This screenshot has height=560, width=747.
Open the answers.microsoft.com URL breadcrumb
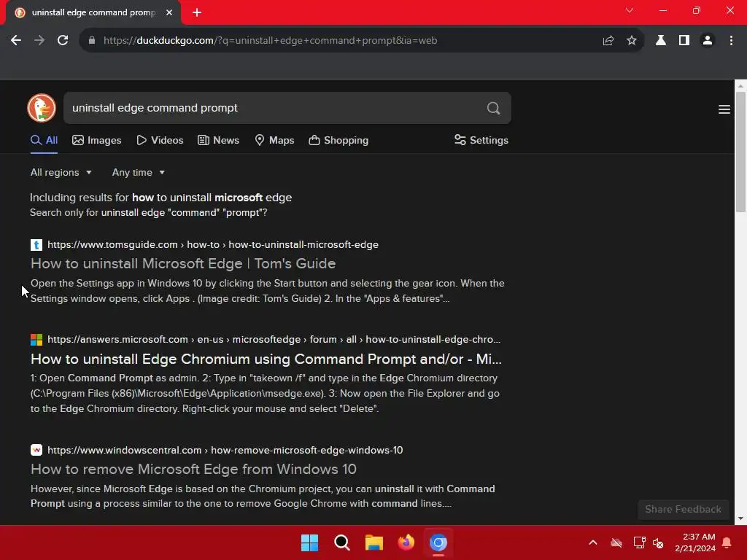point(274,340)
